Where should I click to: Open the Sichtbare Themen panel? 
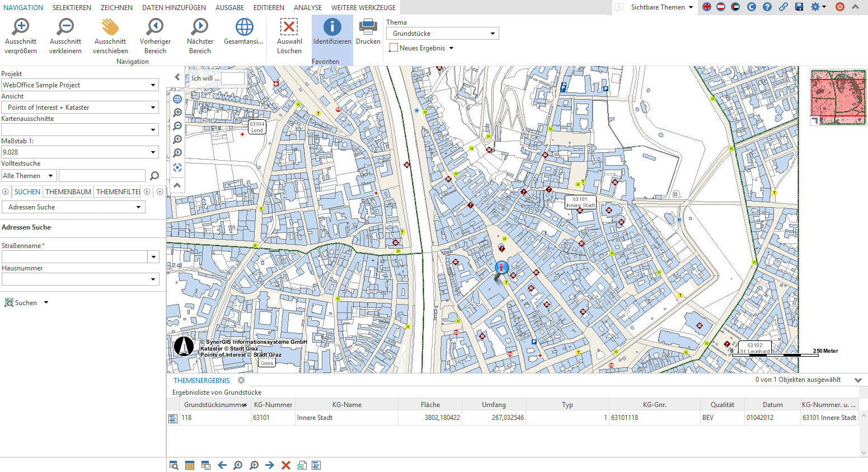coord(657,7)
